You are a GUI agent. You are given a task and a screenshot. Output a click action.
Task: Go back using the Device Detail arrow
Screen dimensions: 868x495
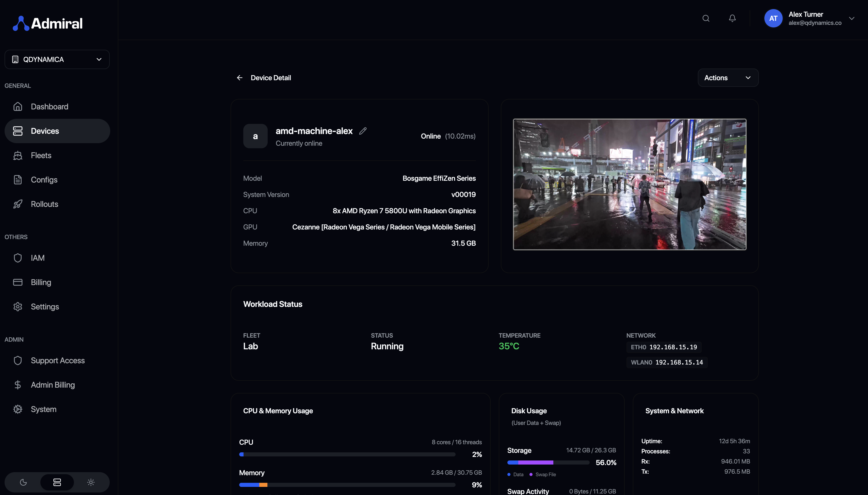click(240, 78)
